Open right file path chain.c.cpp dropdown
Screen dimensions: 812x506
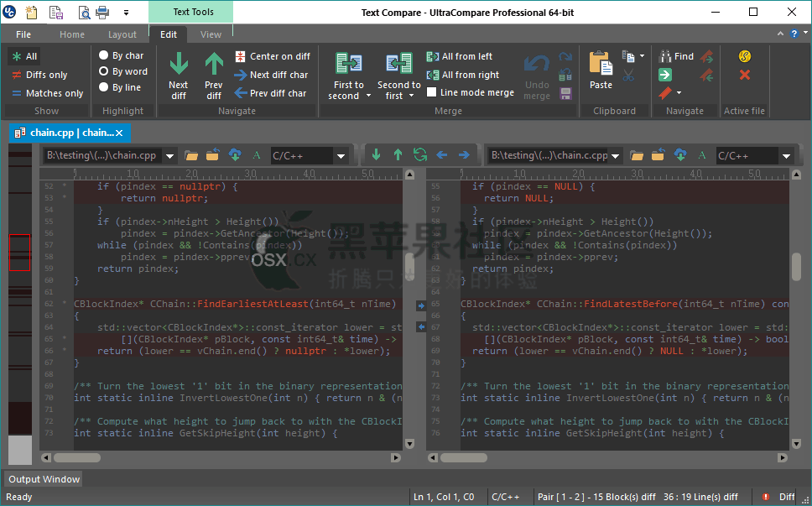coord(615,155)
